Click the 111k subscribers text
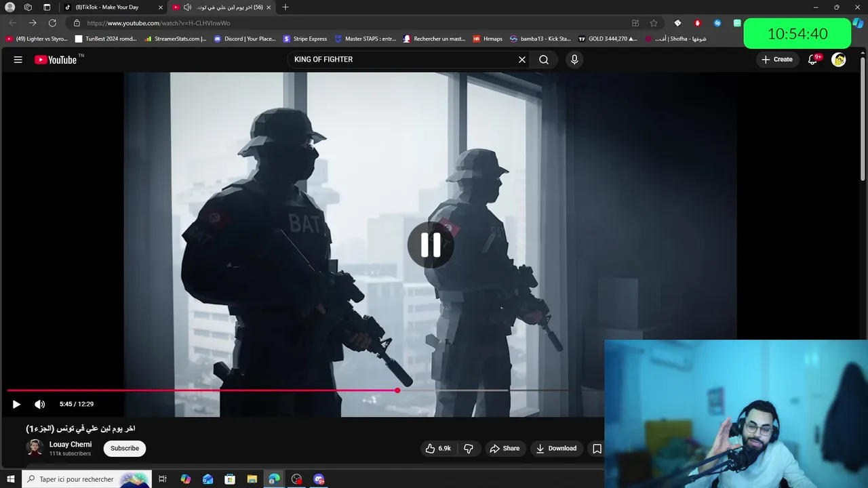 (x=70, y=453)
